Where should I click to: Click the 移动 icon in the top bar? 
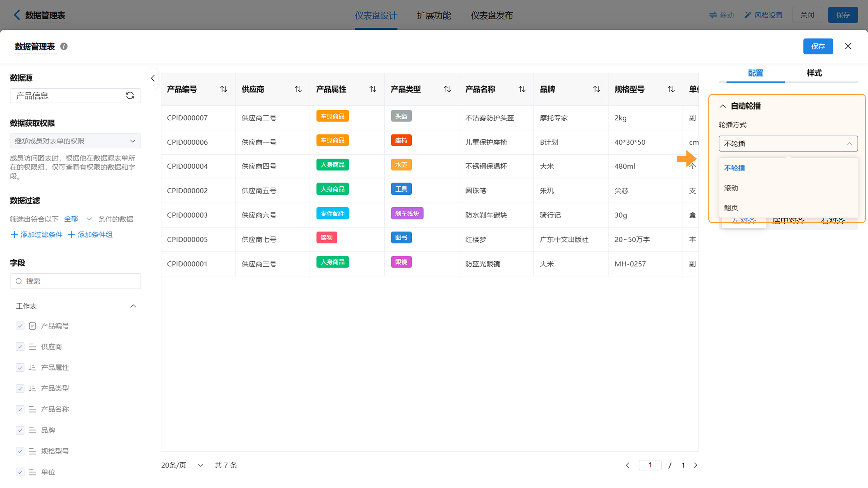713,15
